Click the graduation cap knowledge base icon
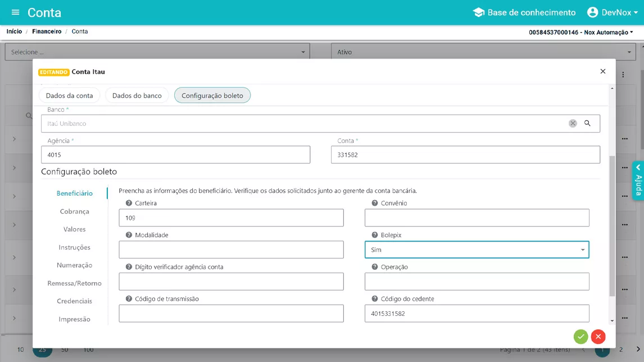This screenshot has width=644, height=362. 478,12
